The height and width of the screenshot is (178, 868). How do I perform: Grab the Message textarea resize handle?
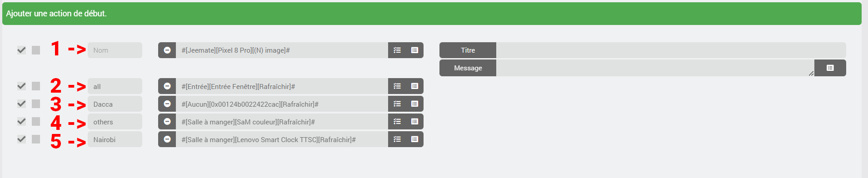click(811, 73)
